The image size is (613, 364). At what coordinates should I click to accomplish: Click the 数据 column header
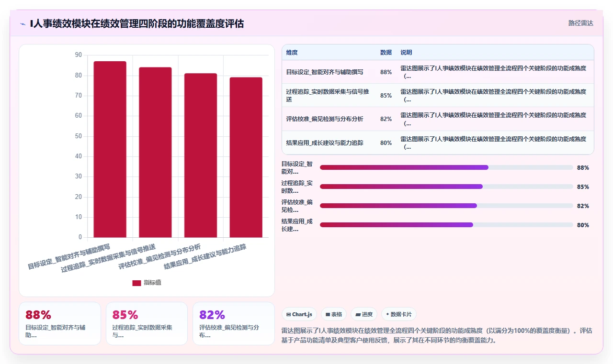click(x=386, y=53)
